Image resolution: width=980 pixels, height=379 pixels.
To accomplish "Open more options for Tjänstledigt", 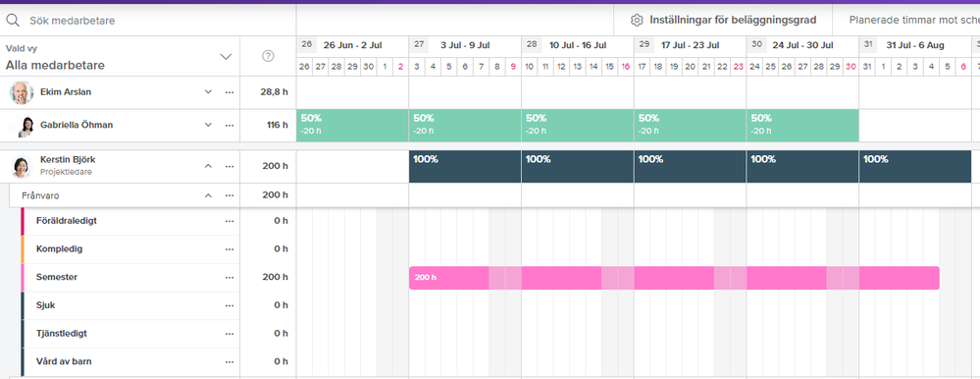I will (230, 334).
